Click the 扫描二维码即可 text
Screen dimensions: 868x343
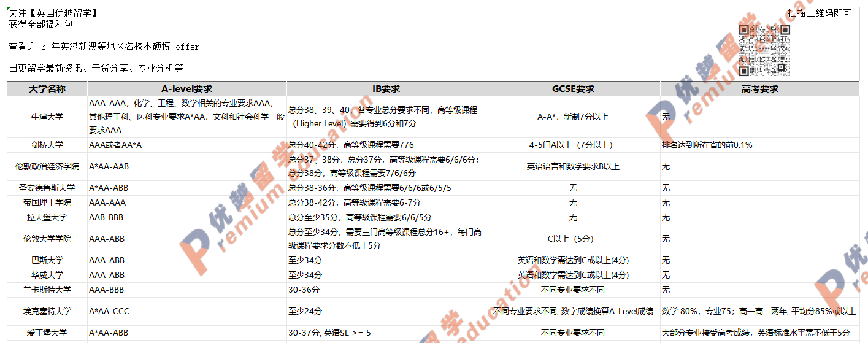(x=820, y=13)
